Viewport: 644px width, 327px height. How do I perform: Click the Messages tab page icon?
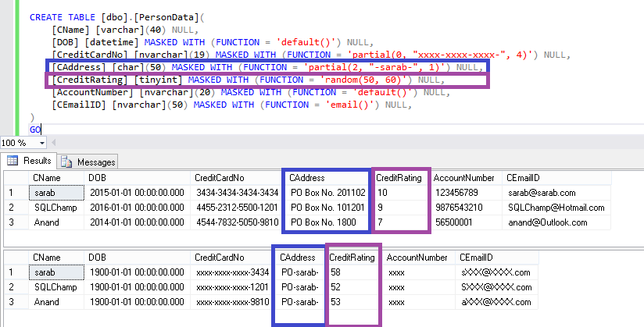coord(66,162)
